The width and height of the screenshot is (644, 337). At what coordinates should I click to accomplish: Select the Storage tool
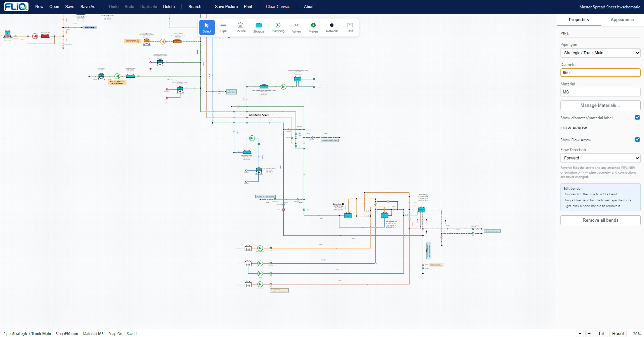(x=259, y=27)
